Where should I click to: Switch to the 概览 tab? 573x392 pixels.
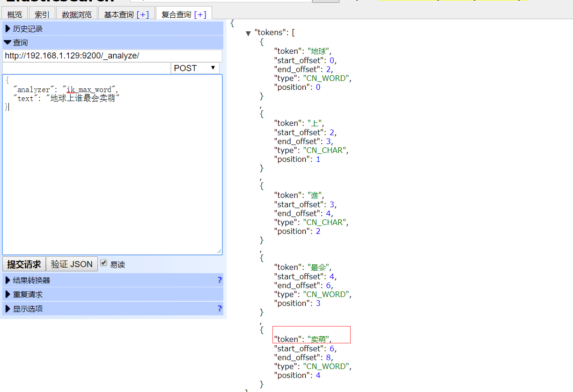tap(15, 15)
